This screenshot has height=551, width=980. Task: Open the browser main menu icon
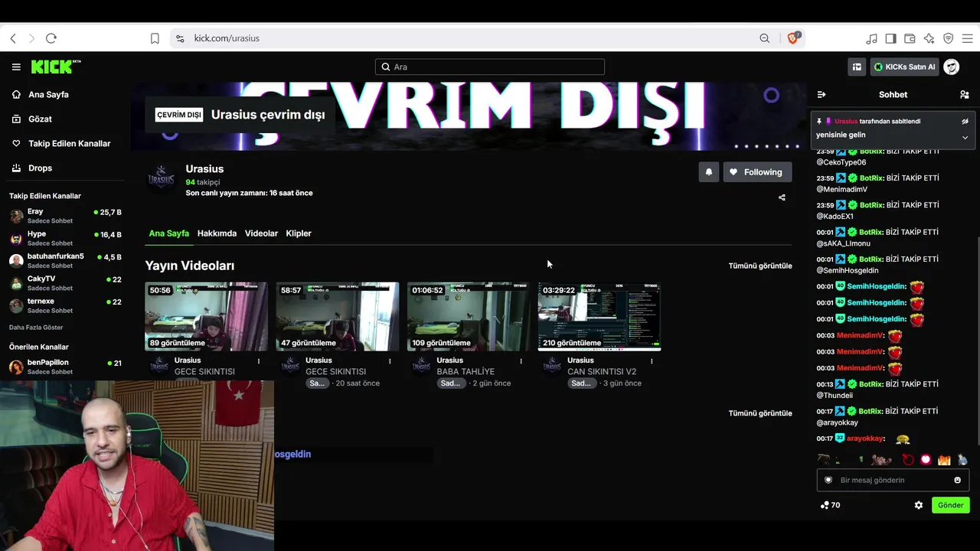[x=967, y=38]
